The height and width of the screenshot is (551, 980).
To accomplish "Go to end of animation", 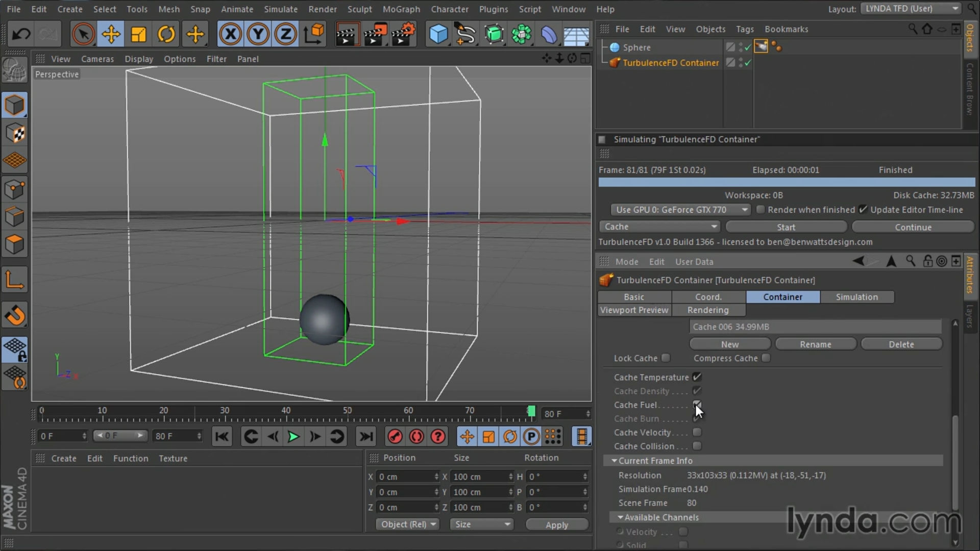I will 366,437.
